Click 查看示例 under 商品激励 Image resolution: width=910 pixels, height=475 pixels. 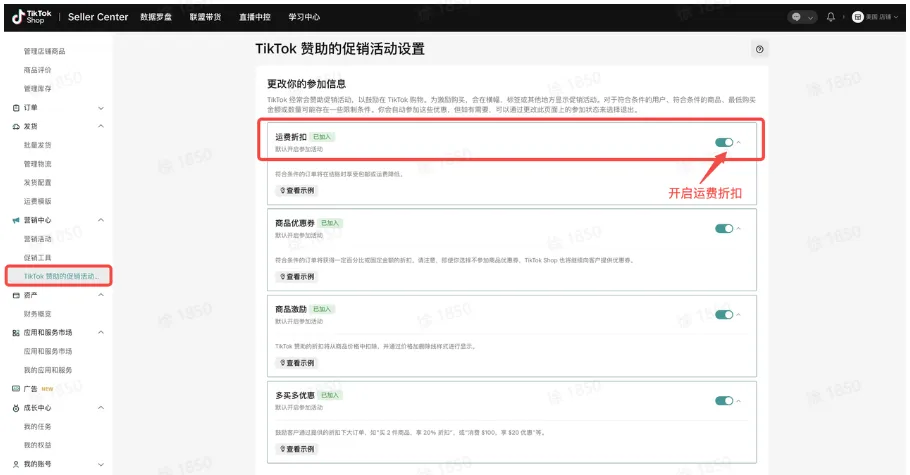[297, 363]
